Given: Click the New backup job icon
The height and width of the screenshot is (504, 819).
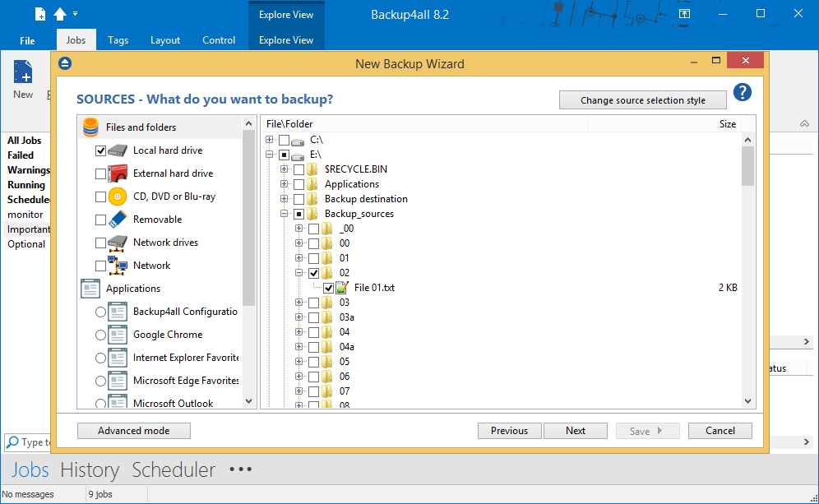Looking at the screenshot, I should pyautogui.click(x=23, y=74).
